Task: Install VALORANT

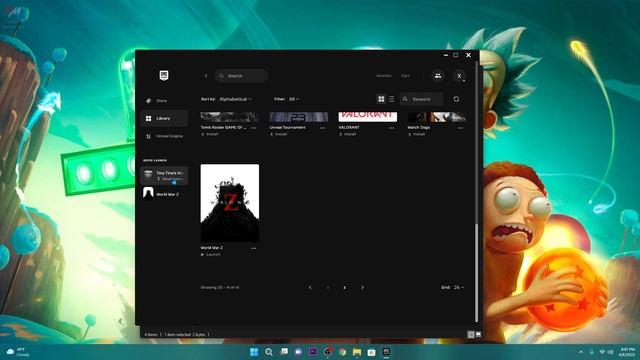Action: (348, 134)
